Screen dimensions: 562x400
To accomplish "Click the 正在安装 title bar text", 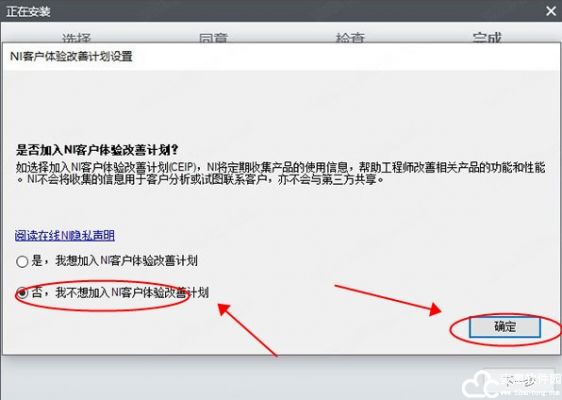I will coord(28,11).
